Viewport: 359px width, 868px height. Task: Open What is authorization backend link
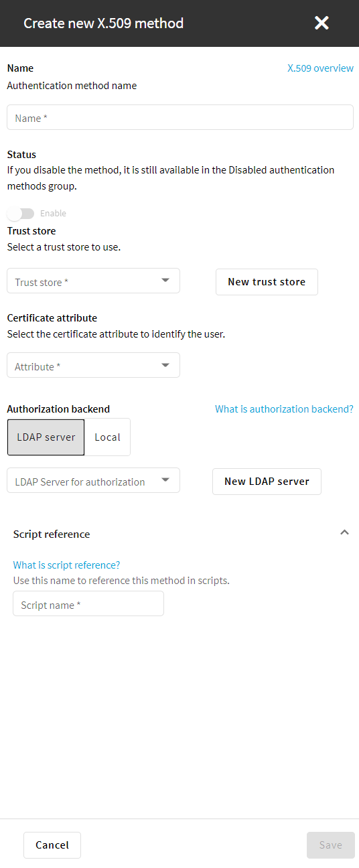(284, 409)
